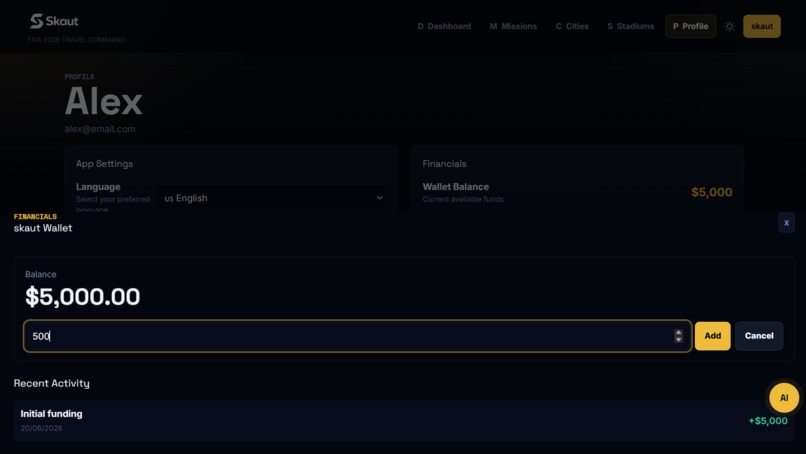The image size is (806, 454).
Task: Click the skaut Wallet title
Action: tap(43, 228)
